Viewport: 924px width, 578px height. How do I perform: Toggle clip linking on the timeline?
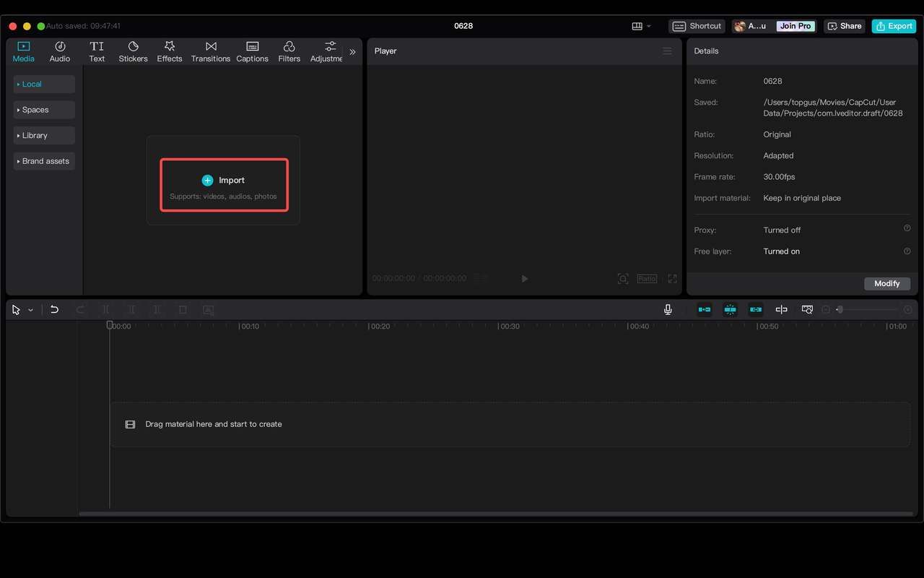(x=755, y=309)
